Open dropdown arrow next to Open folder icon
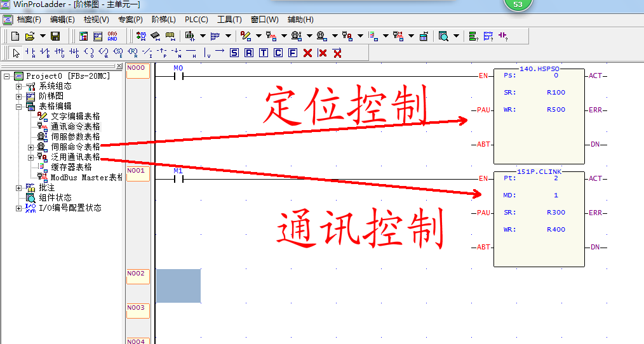644x344 pixels. click(x=43, y=36)
